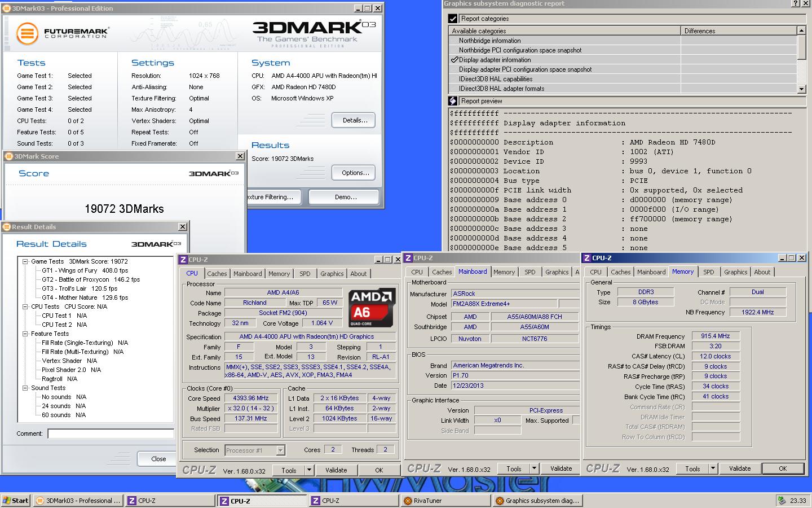812x508 pixels.
Task: Click the 3DMark Score window title icon
Action: coord(8,156)
